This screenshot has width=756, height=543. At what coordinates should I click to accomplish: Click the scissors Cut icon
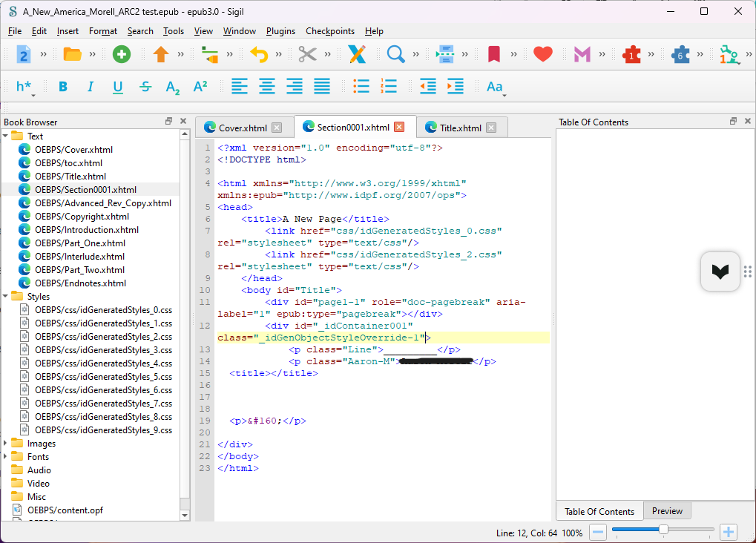click(x=307, y=54)
